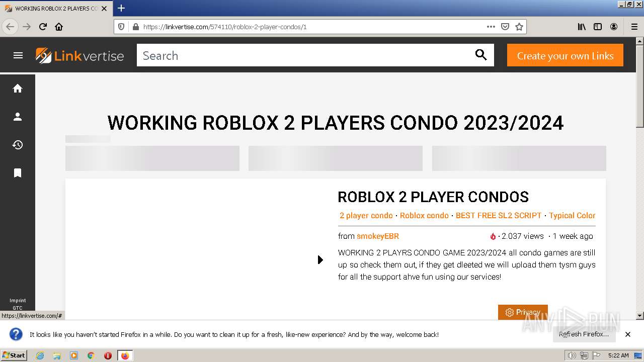Visit smokeyEBR author profile

(378, 236)
